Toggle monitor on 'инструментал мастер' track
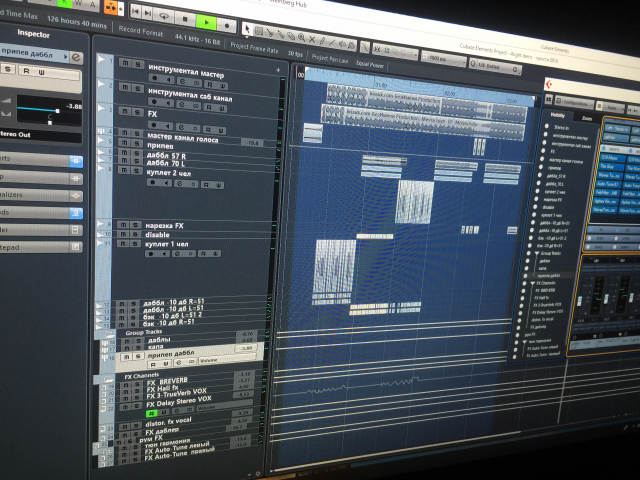 [x=167, y=80]
